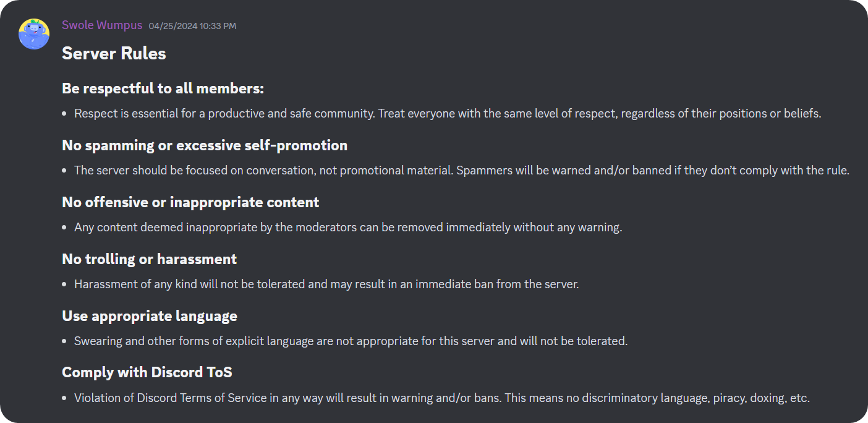Select the blueberry Wumpus avatar image
This screenshot has height=423, width=868.
coord(34,34)
